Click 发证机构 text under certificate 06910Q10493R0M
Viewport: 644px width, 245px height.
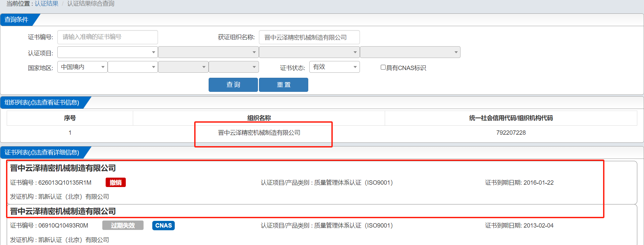click(59, 240)
